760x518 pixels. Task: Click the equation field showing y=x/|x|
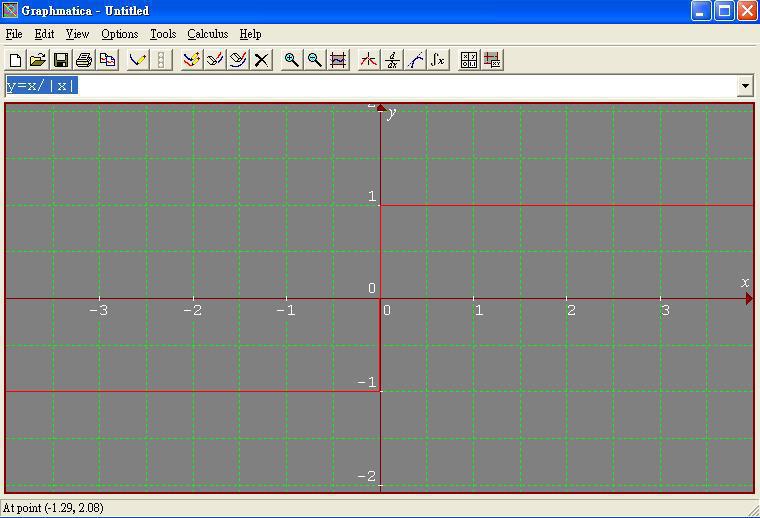pos(371,86)
